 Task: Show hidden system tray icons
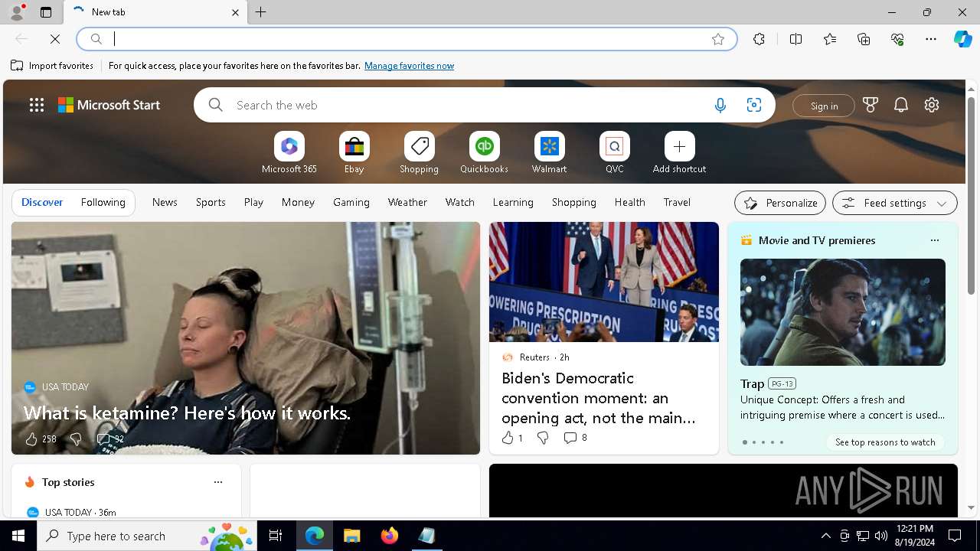click(825, 536)
